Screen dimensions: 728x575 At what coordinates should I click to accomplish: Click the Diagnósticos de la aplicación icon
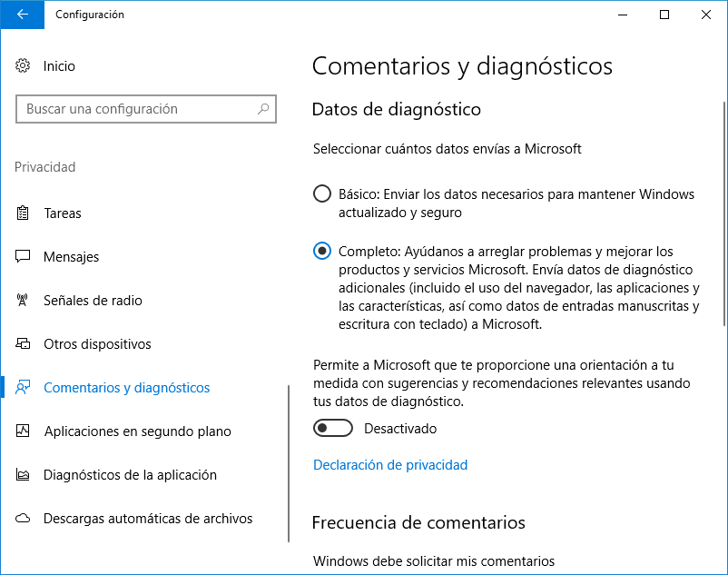(x=24, y=475)
